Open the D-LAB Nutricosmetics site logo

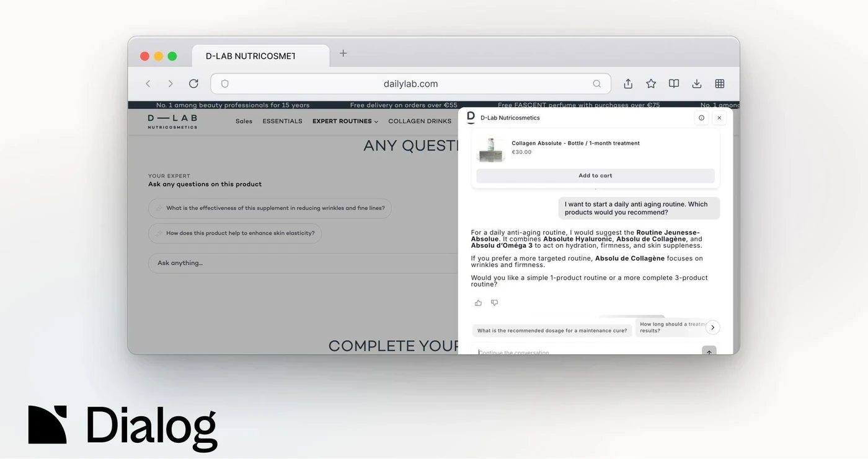172,121
